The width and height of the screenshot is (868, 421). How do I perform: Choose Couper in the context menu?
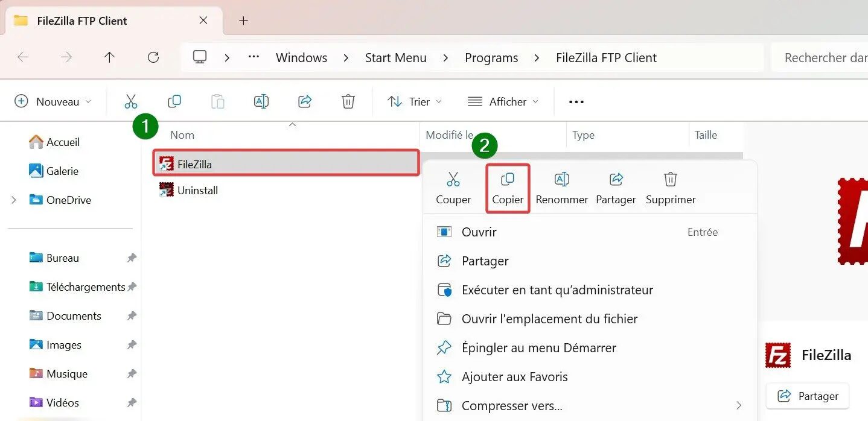coord(453,188)
